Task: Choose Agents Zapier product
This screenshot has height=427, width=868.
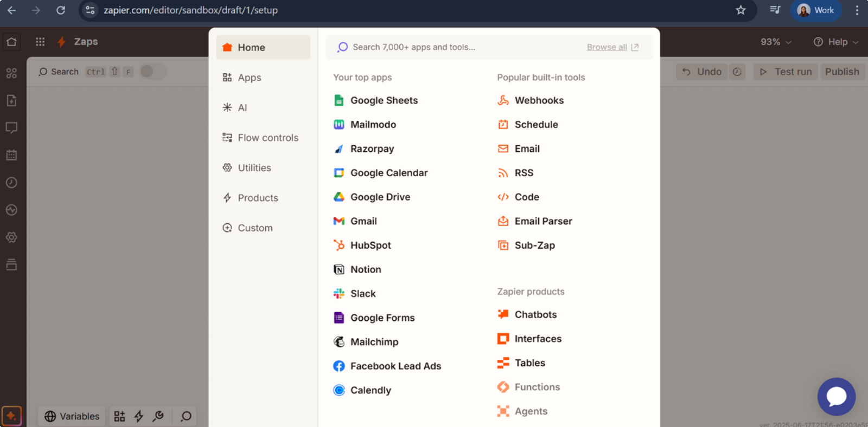Action: click(522, 411)
